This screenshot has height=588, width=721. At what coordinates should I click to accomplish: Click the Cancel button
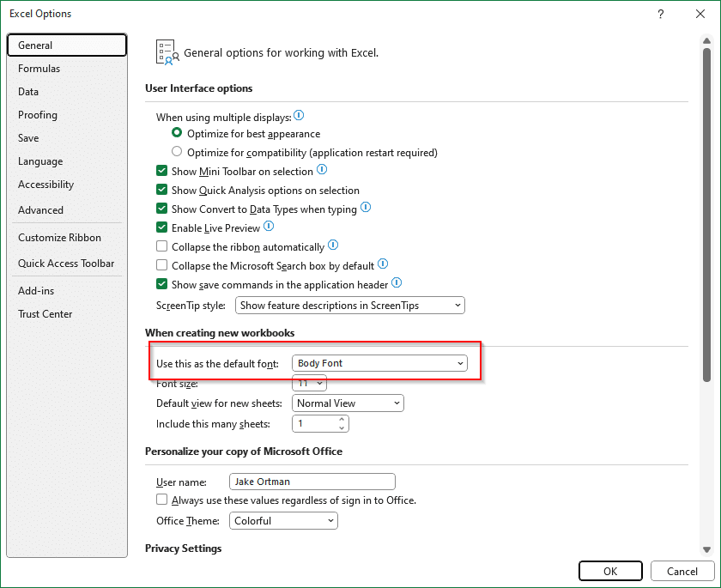point(682,571)
